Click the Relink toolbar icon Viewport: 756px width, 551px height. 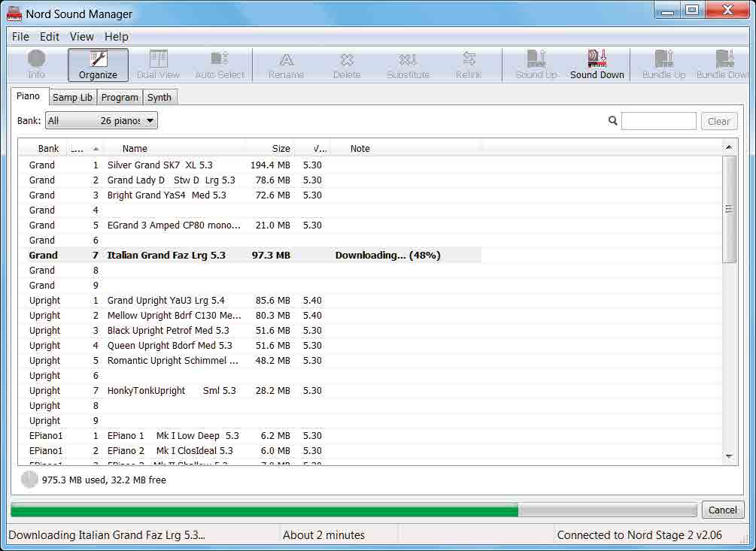469,65
